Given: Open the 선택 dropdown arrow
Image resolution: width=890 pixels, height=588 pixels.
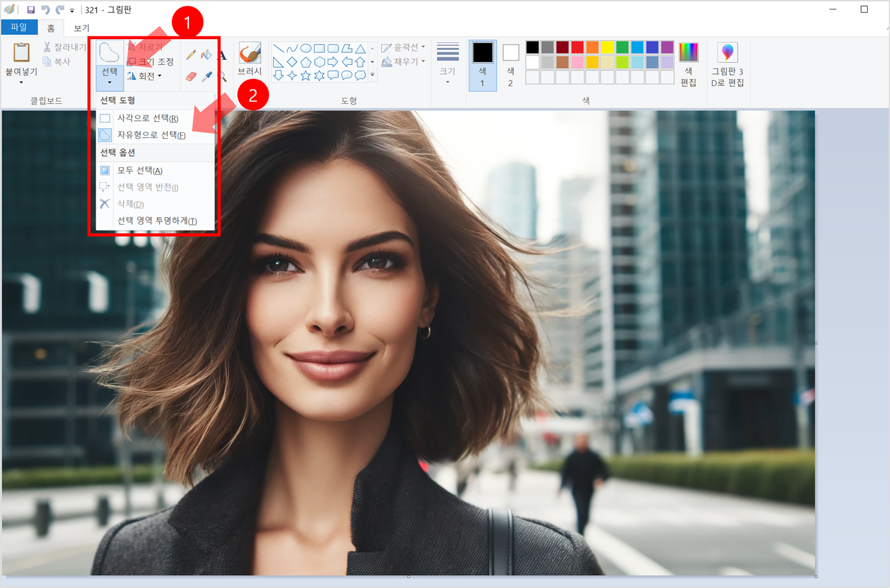Looking at the screenshot, I should 109,84.
